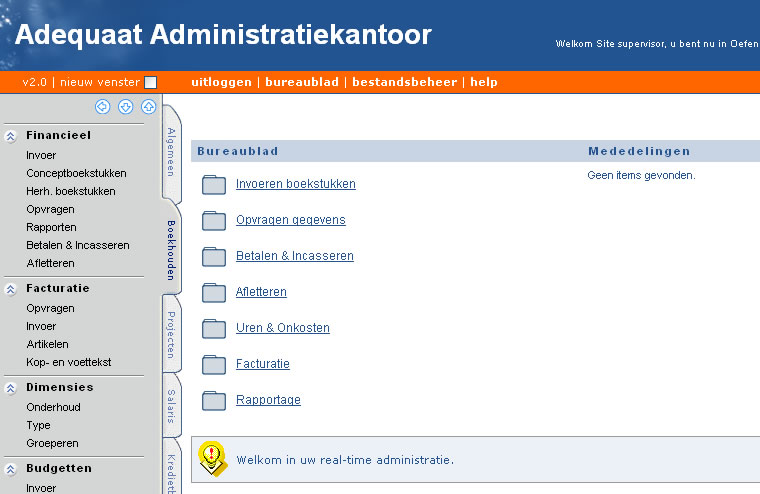Switch to the Algemeen vertical tab
Image resolution: width=760 pixels, height=494 pixels.
click(x=171, y=152)
